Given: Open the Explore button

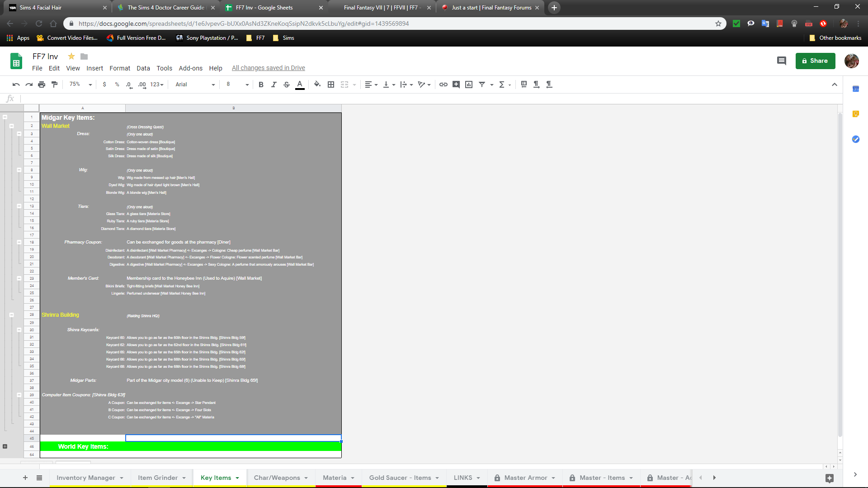Looking at the screenshot, I should coord(830,478).
